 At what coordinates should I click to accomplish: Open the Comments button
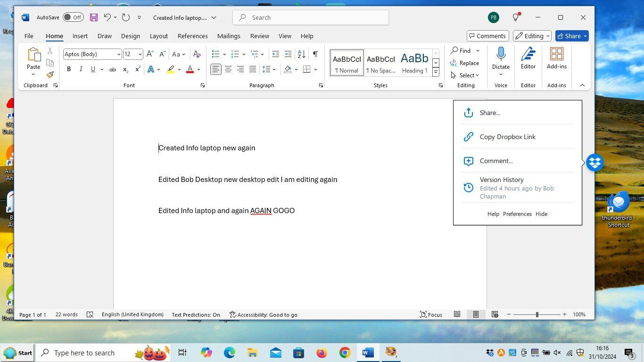tap(487, 36)
